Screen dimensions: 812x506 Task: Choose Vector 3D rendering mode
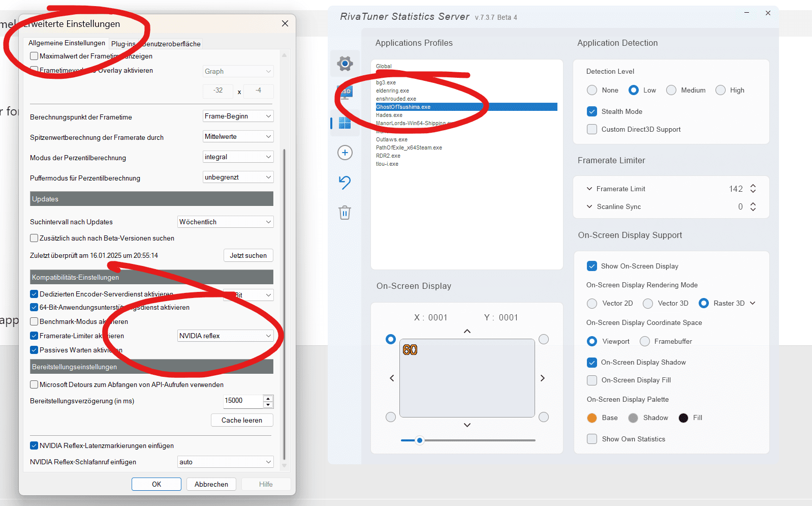click(x=648, y=304)
